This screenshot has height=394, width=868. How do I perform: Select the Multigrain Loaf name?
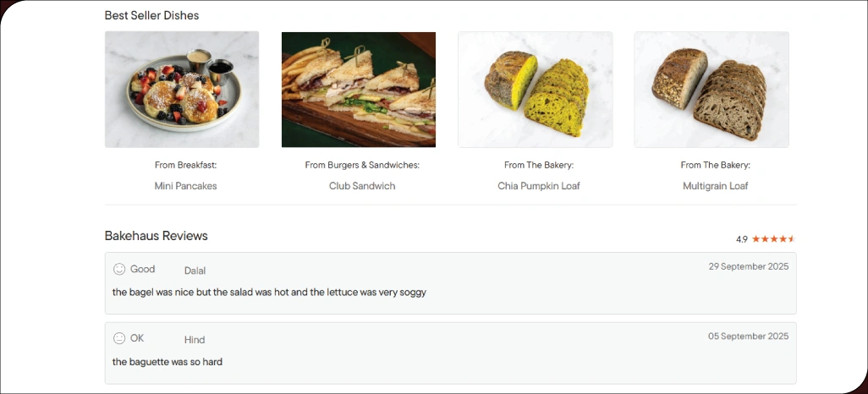click(x=715, y=186)
